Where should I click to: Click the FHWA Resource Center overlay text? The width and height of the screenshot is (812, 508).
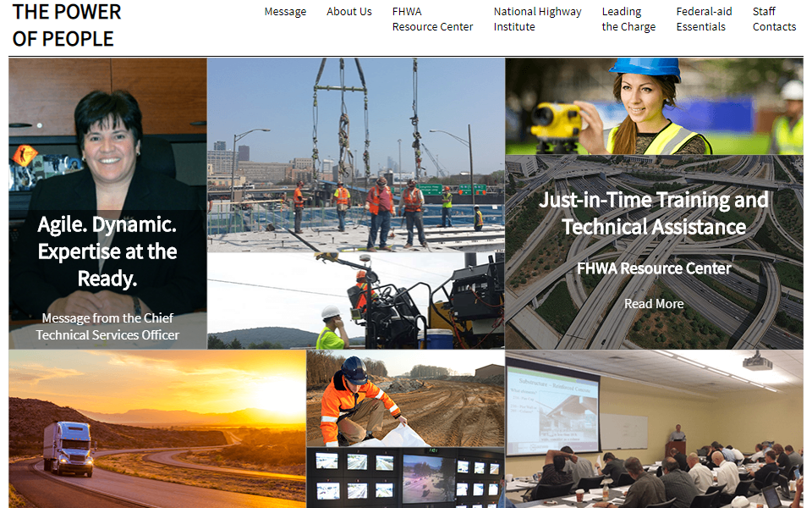point(654,268)
